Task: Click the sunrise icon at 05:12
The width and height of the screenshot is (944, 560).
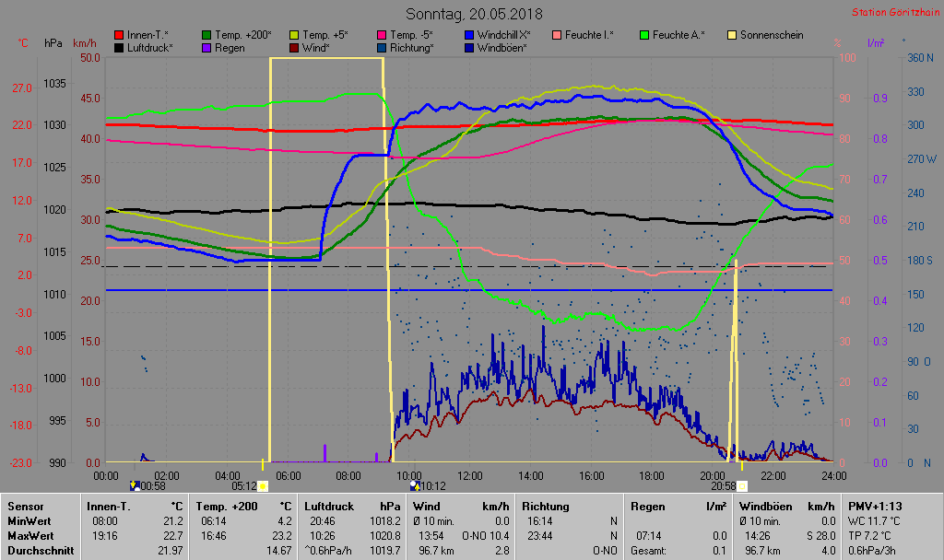Action: [x=263, y=485]
